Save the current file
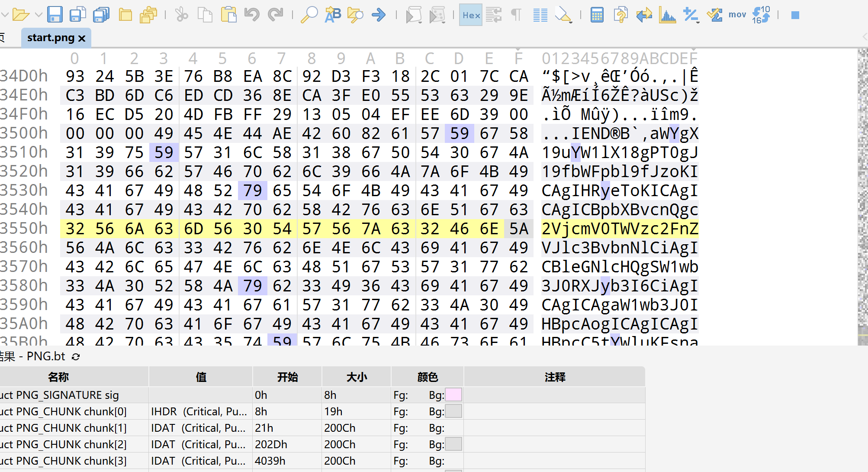Image resolution: width=868 pixels, height=472 pixels. (x=55, y=15)
